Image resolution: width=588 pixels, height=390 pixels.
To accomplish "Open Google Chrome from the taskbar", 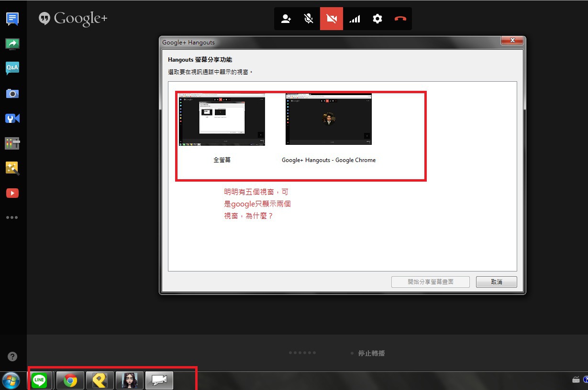I will coord(70,381).
